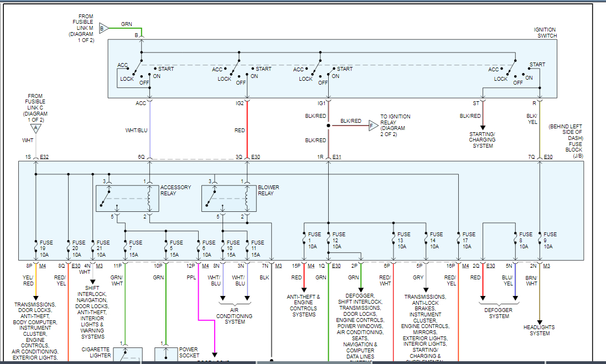Click the ST terminal label

[x=476, y=103]
